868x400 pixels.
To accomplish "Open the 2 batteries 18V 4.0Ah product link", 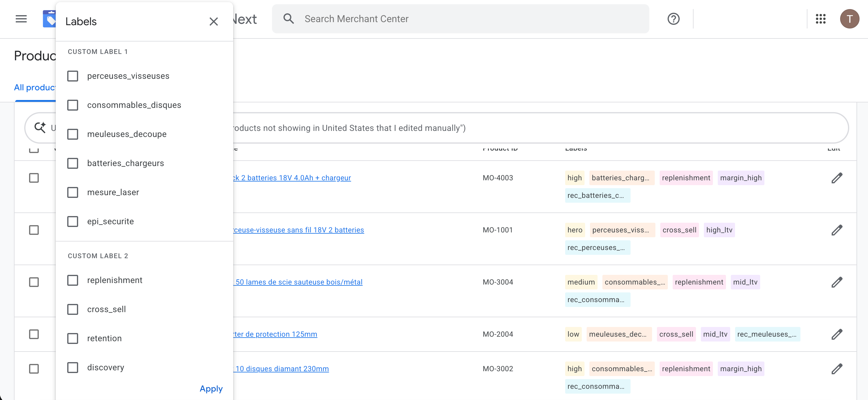I will pos(292,178).
